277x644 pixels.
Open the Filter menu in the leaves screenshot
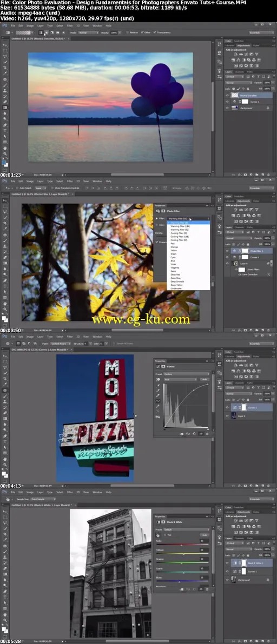70,181
